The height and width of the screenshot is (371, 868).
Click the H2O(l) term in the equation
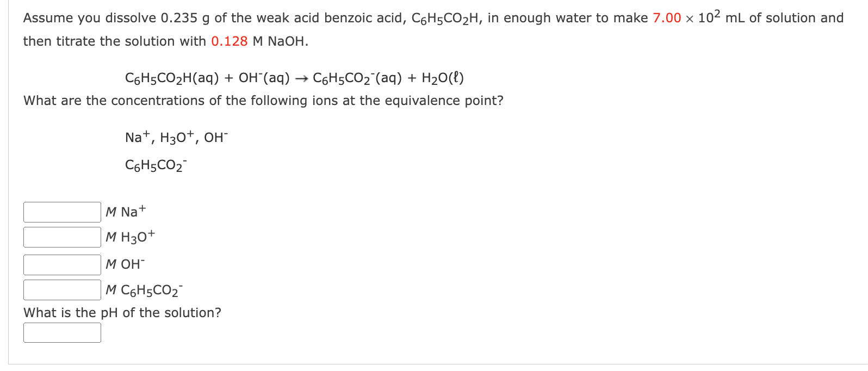click(447, 78)
